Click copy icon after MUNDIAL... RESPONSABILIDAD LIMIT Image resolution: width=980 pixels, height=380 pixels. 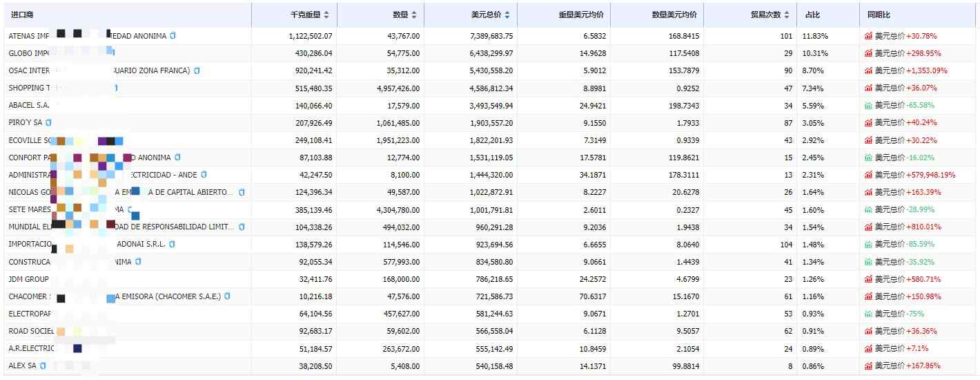(242, 227)
